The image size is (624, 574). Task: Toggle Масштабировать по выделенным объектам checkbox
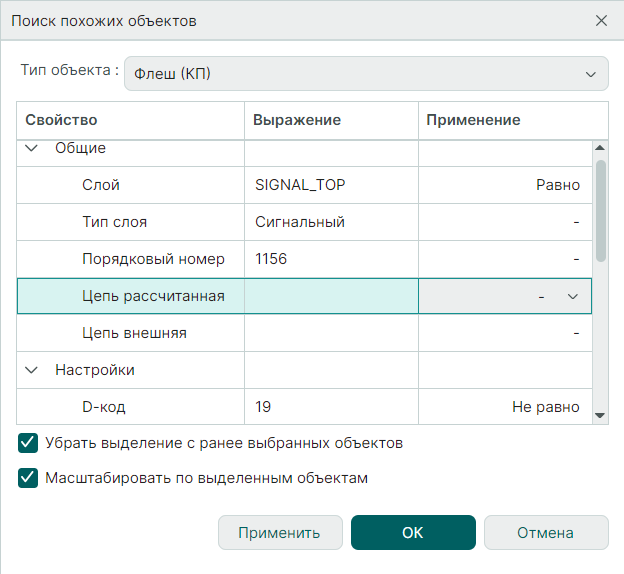click(x=28, y=478)
